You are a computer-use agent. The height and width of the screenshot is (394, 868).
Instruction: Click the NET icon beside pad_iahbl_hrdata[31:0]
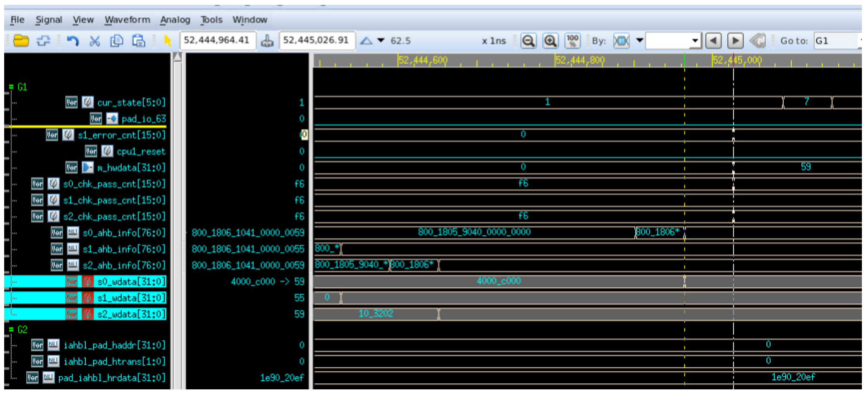tap(49, 377)
